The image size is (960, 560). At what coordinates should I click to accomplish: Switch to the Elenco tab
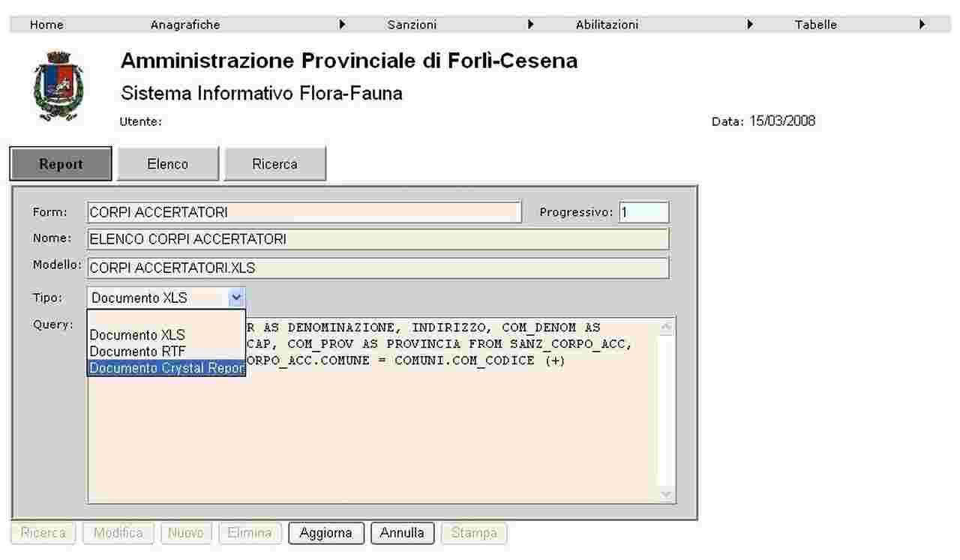[x=168, y=164]
